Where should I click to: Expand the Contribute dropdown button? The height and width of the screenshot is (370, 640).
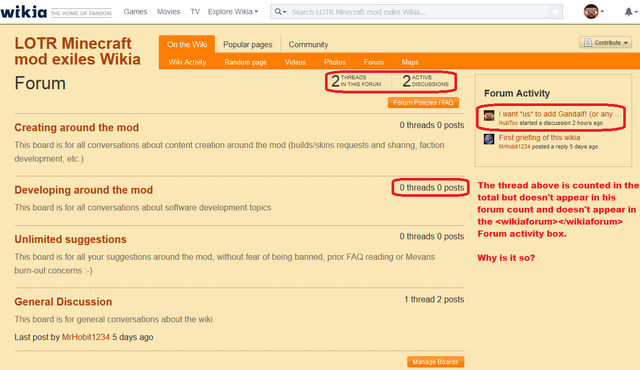pyautogui.click(x=605, y=42)
